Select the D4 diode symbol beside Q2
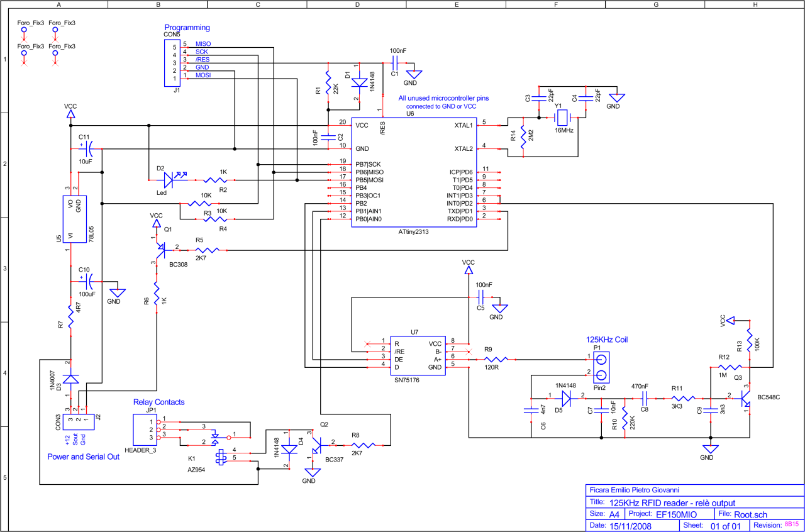This screenshot has width=805, height=532. (x=289, y=449)
